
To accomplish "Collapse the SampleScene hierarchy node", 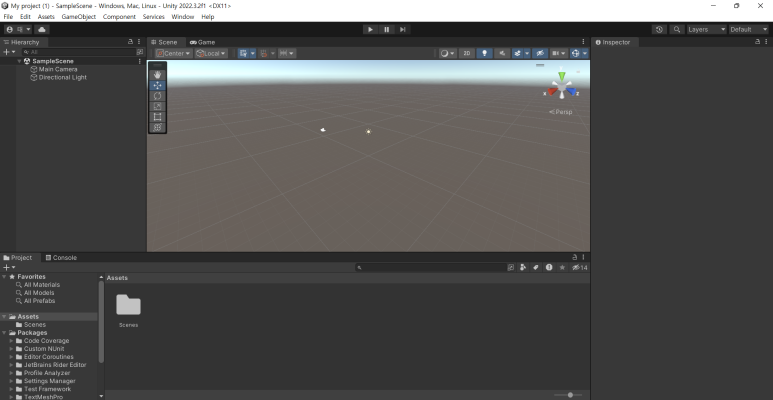I will pos(19,61).
